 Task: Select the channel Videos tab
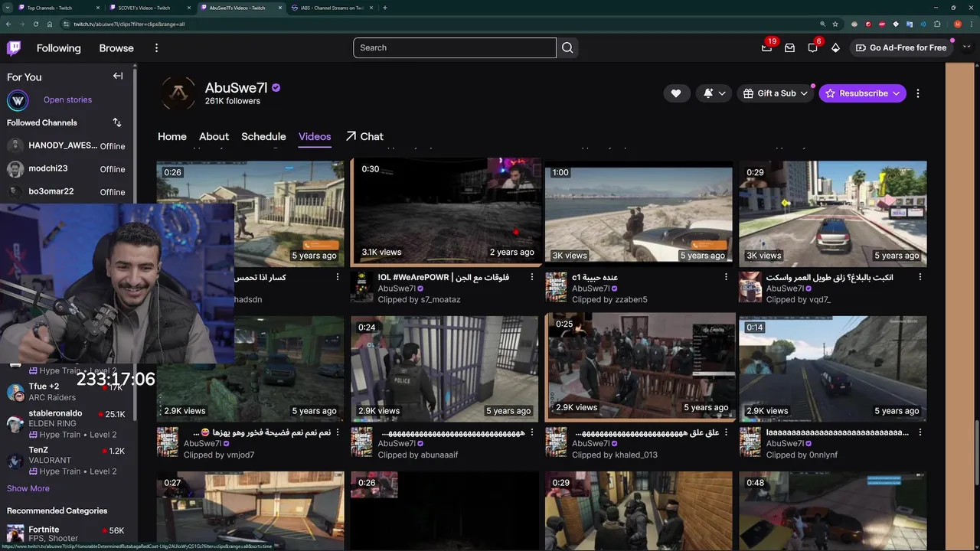315,136
